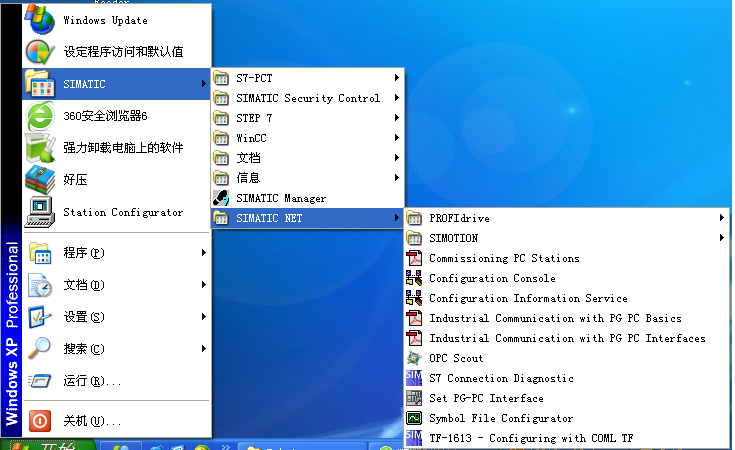Expand the 程序(P) submenu arrow
The width and height of the screenshot is (735, 450).
pyautogui.click(x=203, y=253)
